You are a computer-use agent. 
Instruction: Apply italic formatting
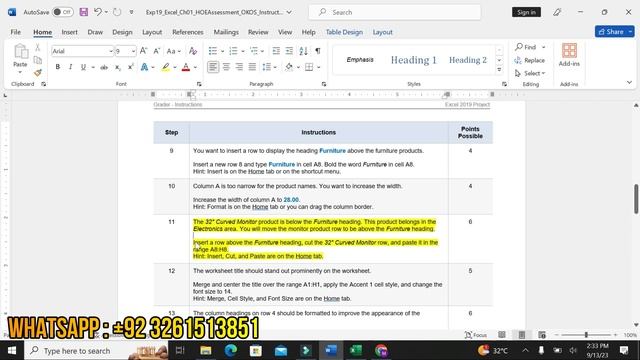point(70,67)
